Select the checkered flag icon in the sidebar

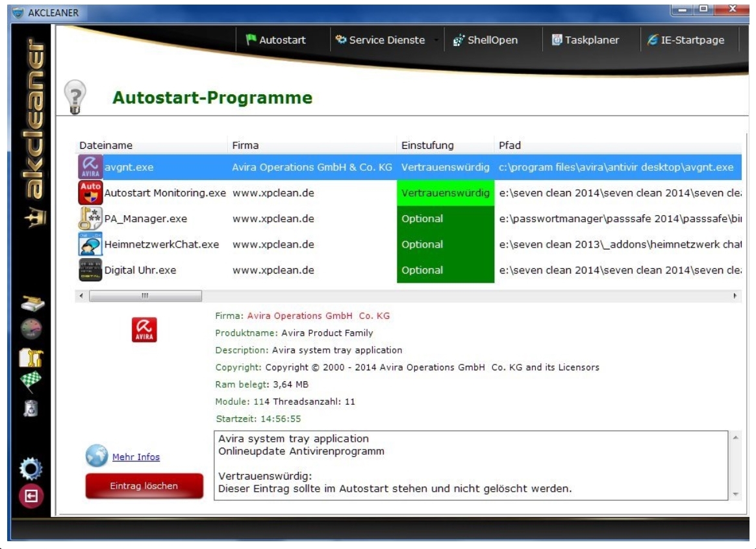(x=31, y=381)
